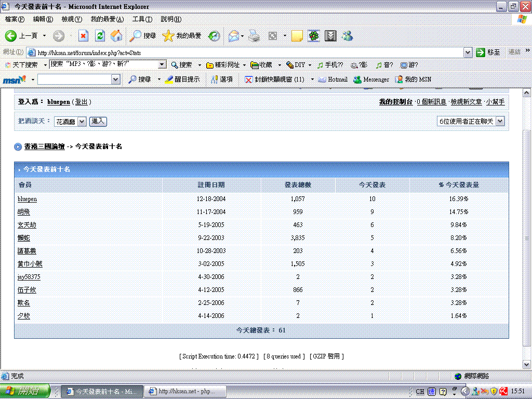This screenshot has height=399, width=532.
Task: Open the 開始 Start button
Action: 25,391
